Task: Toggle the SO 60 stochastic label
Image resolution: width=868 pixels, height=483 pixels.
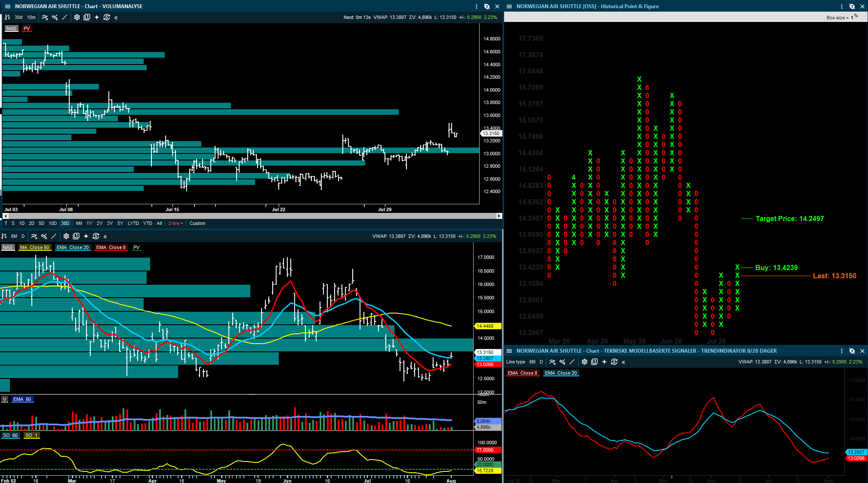Action: tap(10, 435)
